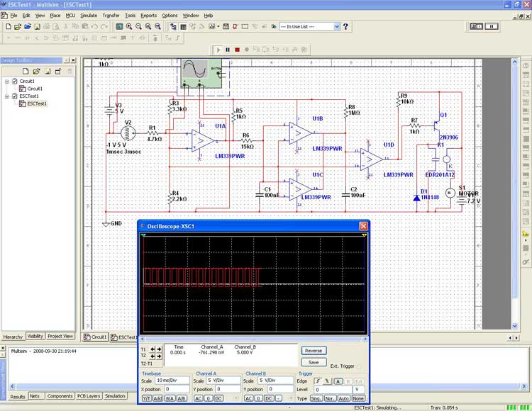Open a file with the folder icon
Screen dimensions: 532x411
[x=18, y=26]
